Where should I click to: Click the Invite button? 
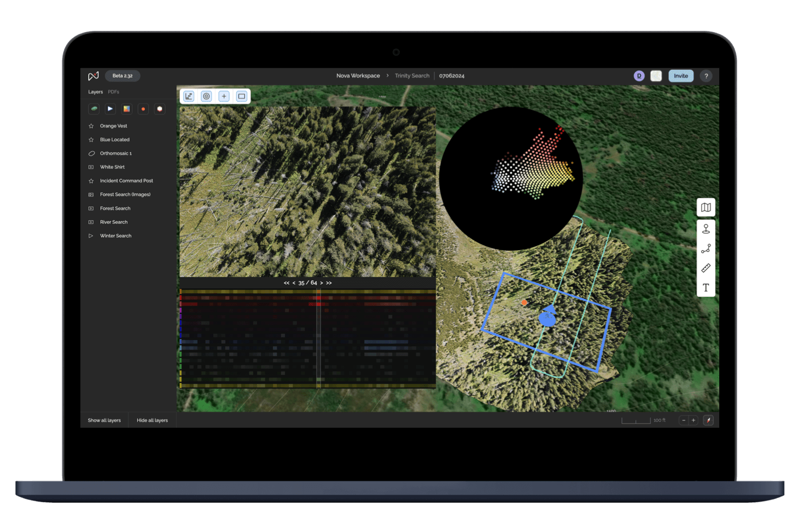[x=681, y=76]
